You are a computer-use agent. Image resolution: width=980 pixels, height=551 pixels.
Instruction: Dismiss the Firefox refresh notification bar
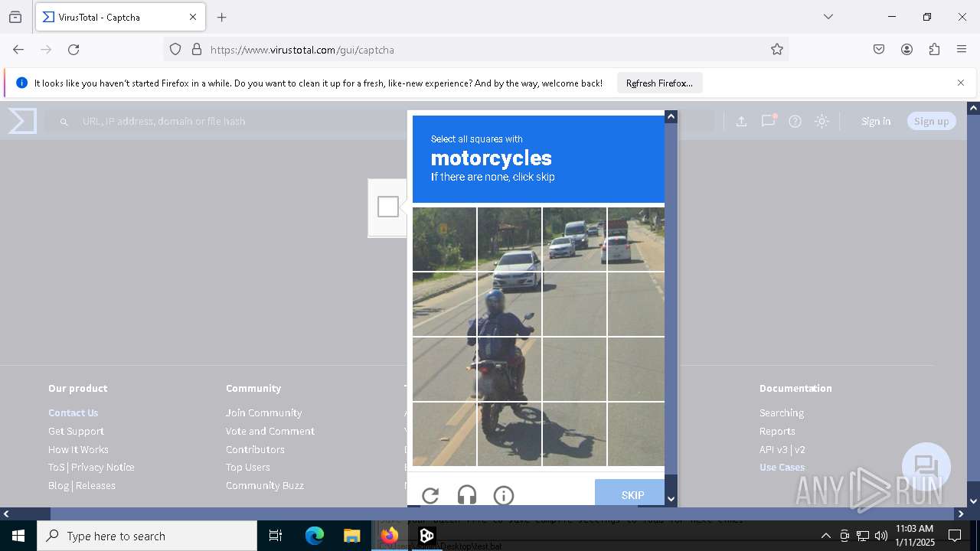[961, 83]
